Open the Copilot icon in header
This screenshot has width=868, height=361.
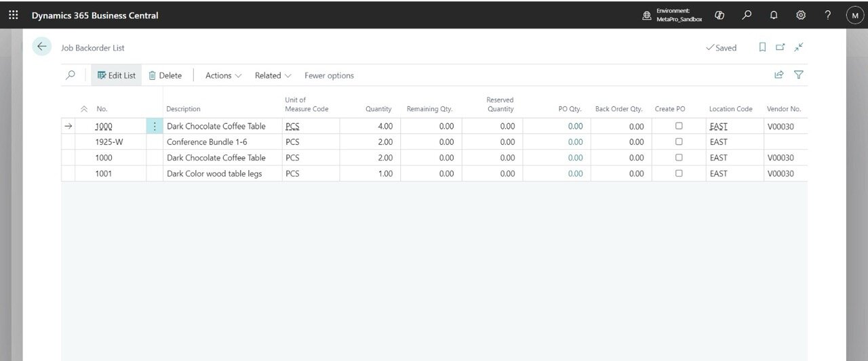pos(719,15)
